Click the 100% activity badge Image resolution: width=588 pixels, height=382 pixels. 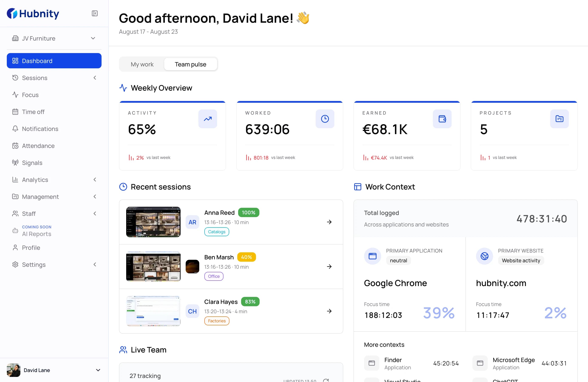[x=249, y=212]
